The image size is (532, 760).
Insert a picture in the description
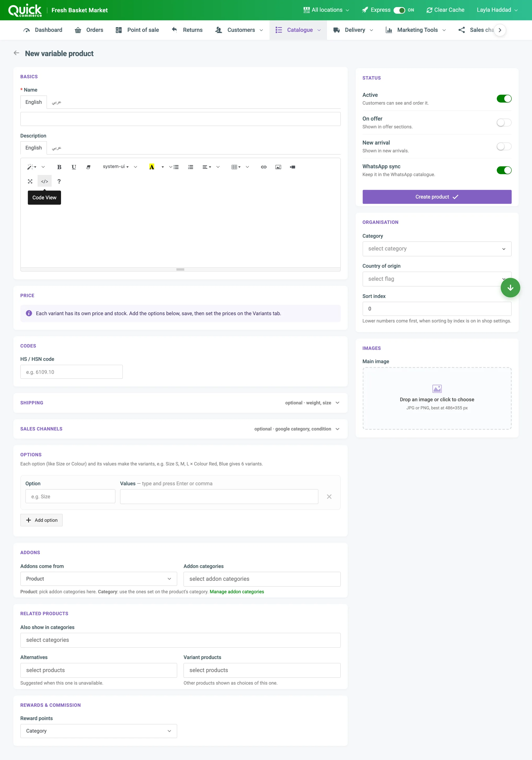(278, 167)
